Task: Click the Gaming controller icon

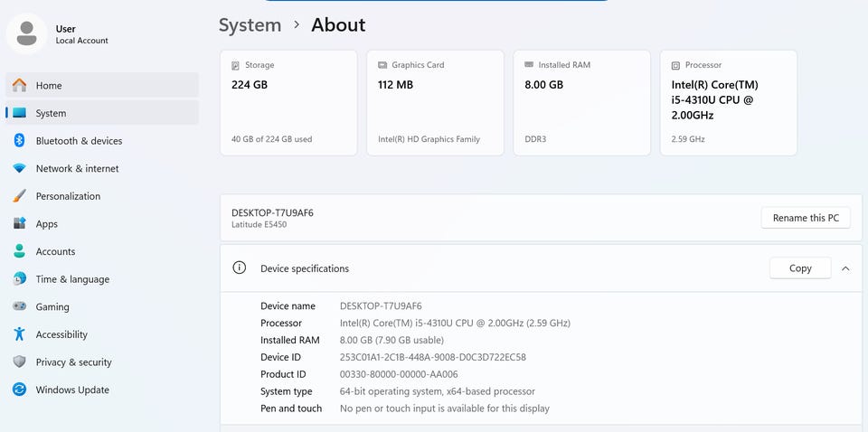Action: point(19,306)
